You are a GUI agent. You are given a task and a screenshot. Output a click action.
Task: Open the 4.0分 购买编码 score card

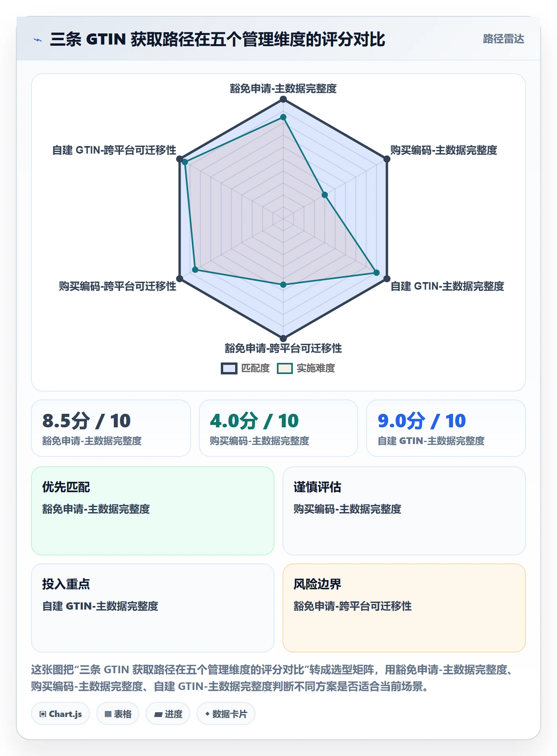(x=278, y=428)
